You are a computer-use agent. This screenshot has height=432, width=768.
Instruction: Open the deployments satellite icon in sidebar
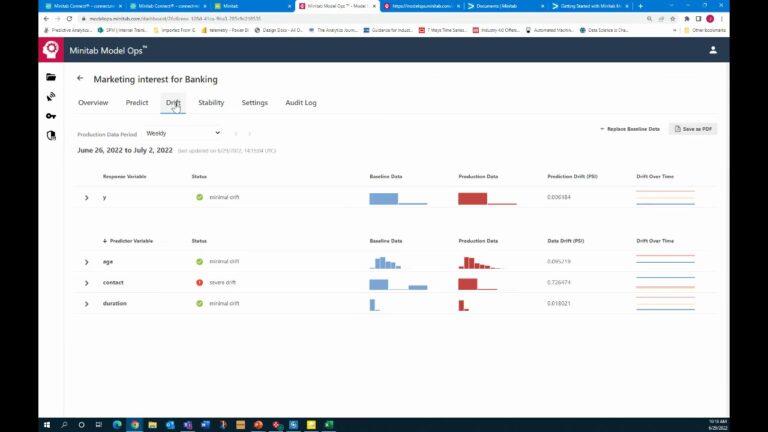51,96
